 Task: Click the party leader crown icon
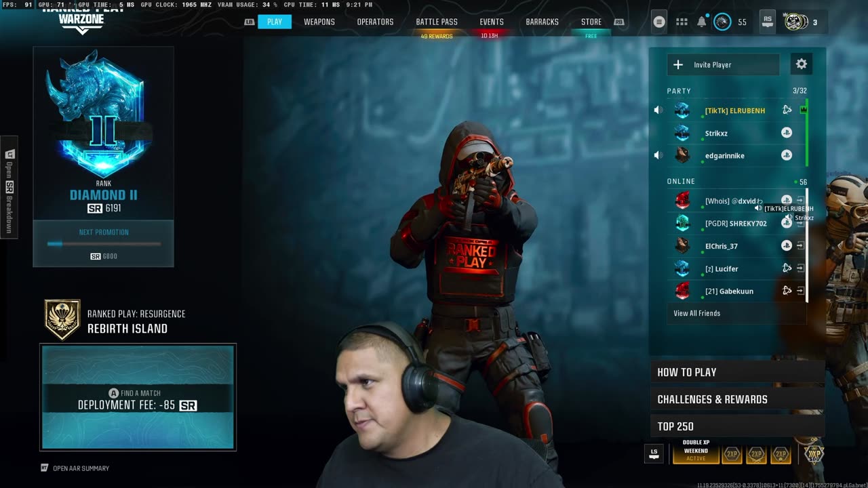[x=804, y=110]
